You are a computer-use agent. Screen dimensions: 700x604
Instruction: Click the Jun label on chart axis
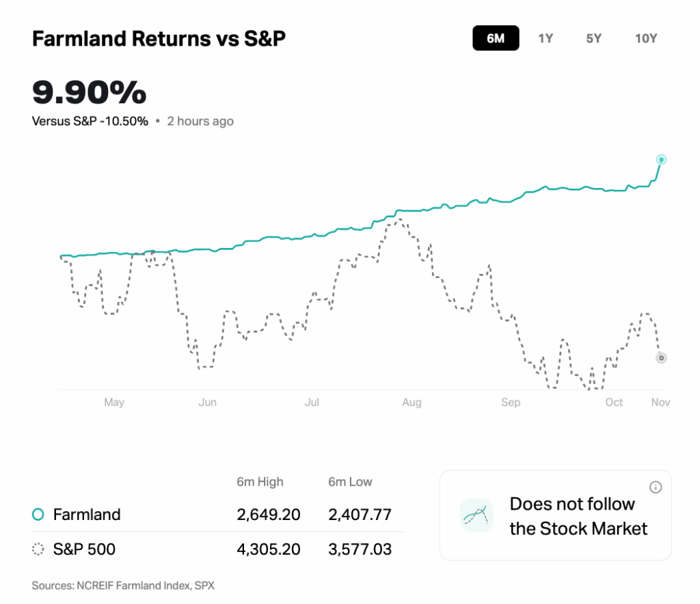click(x=207, y=402)
